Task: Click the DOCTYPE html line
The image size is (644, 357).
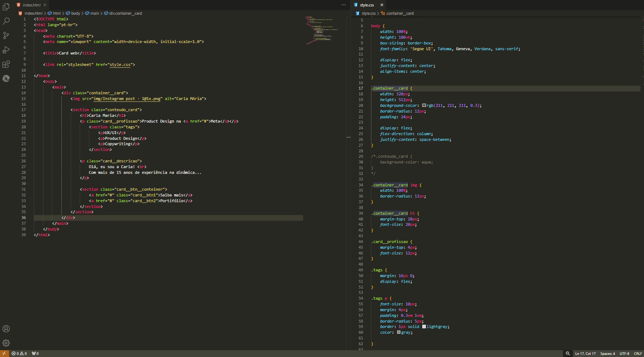Action: [51, 19]
